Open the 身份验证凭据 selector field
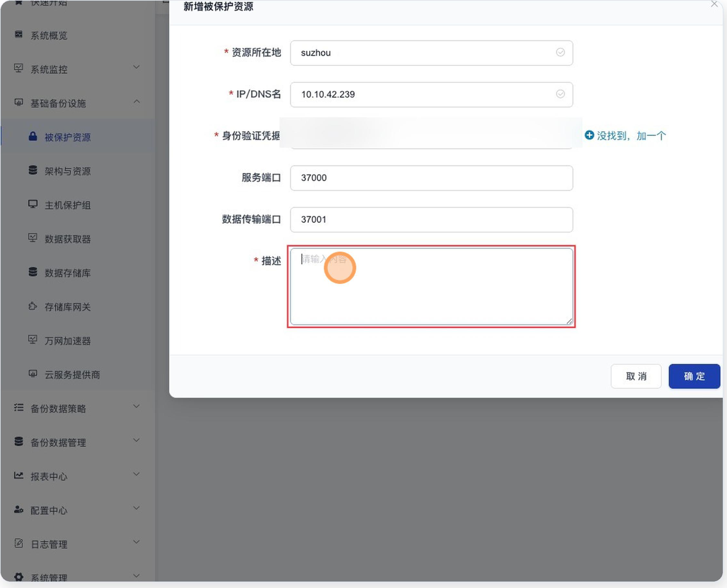The height and width of the screenshot is (588, 727). [x=431, y=136]
